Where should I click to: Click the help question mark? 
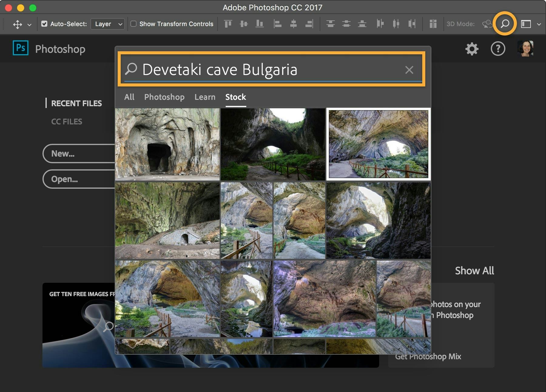click(x=498, y=49)
